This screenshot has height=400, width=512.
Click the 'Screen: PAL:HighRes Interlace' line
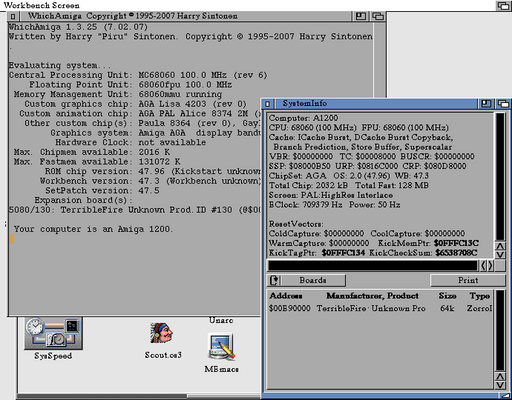click(x=331, y=195)
